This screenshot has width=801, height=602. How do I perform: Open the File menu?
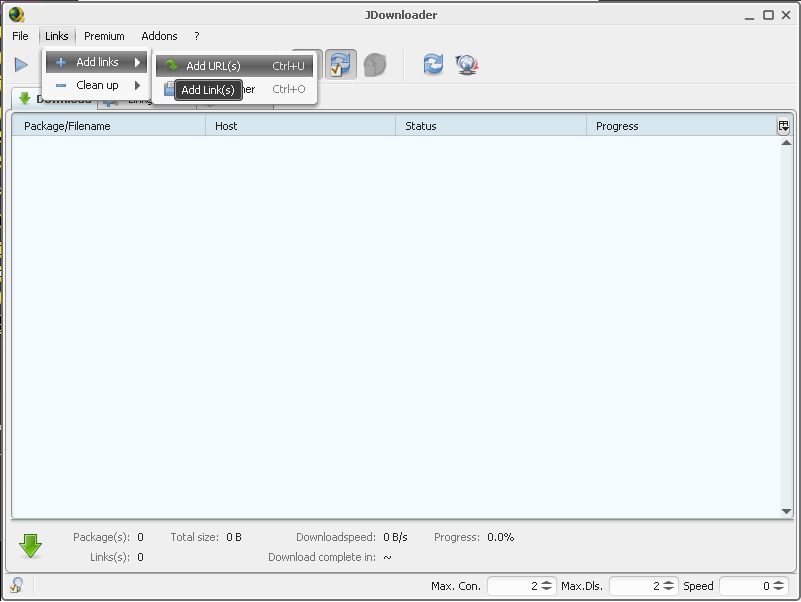pos(20,36)
